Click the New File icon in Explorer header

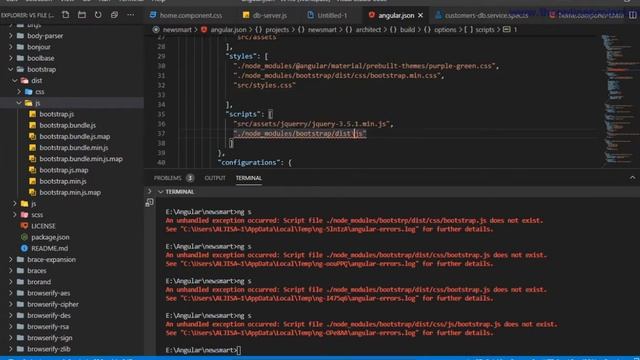65,15
